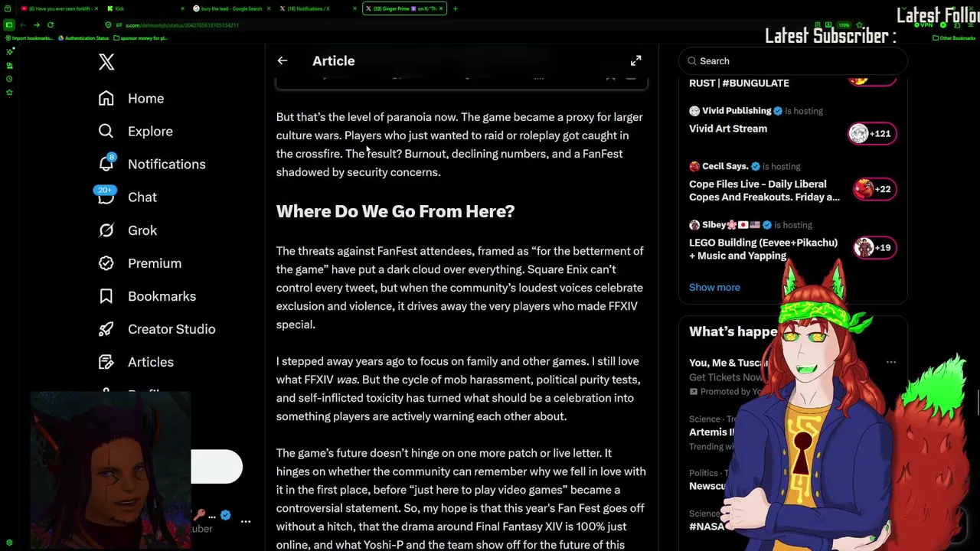Click the Articles document icon
This screenshot has height=551, width=980.
point(106,362)
